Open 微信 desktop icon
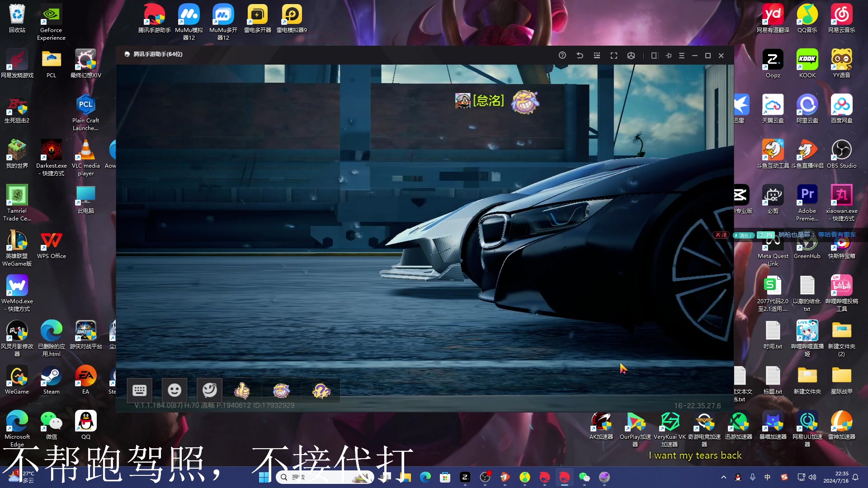This screenshot has width=868, height=488. coord(51,425)
